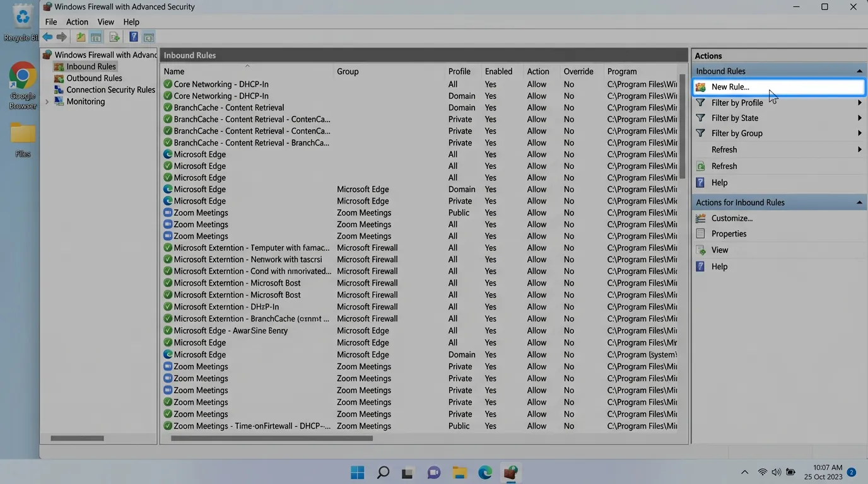Open the Recycle Bin desktop icon
This screenshot has width=868, height=484.
point(23,23)
